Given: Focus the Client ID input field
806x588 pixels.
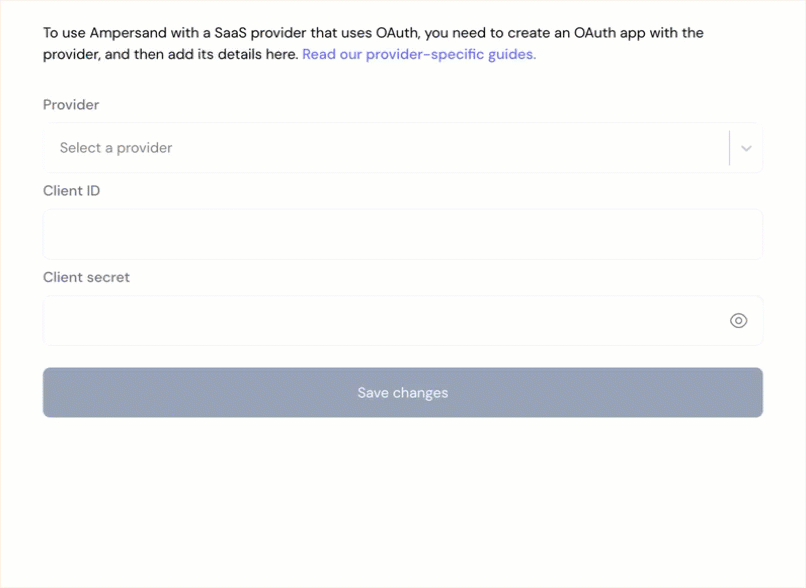Looking at the screenshot, I should [400, 233].
